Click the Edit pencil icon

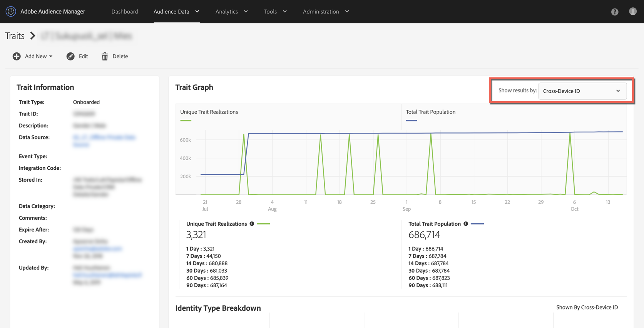pyautogui.click(x=70, y=56)
